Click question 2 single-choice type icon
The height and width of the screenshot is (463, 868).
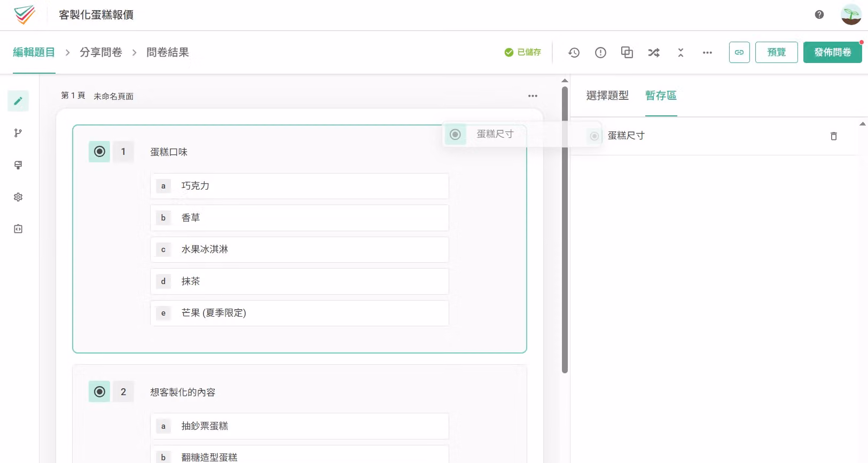[99, 392]
